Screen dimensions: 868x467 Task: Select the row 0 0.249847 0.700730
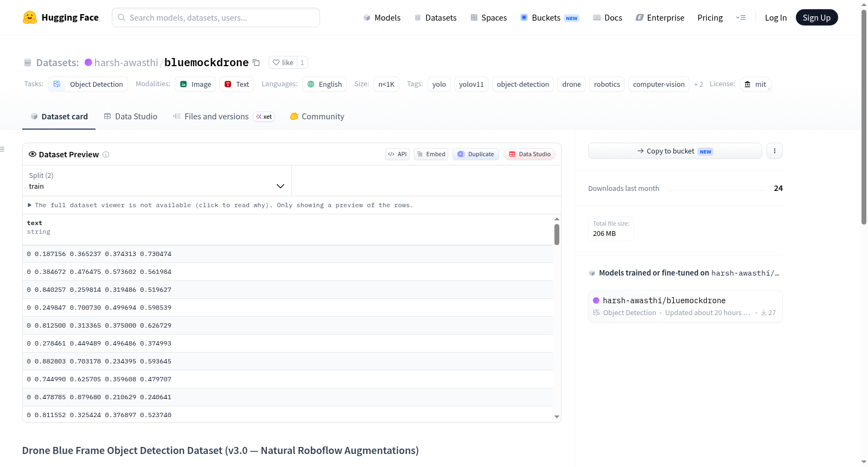pos(288,308)
